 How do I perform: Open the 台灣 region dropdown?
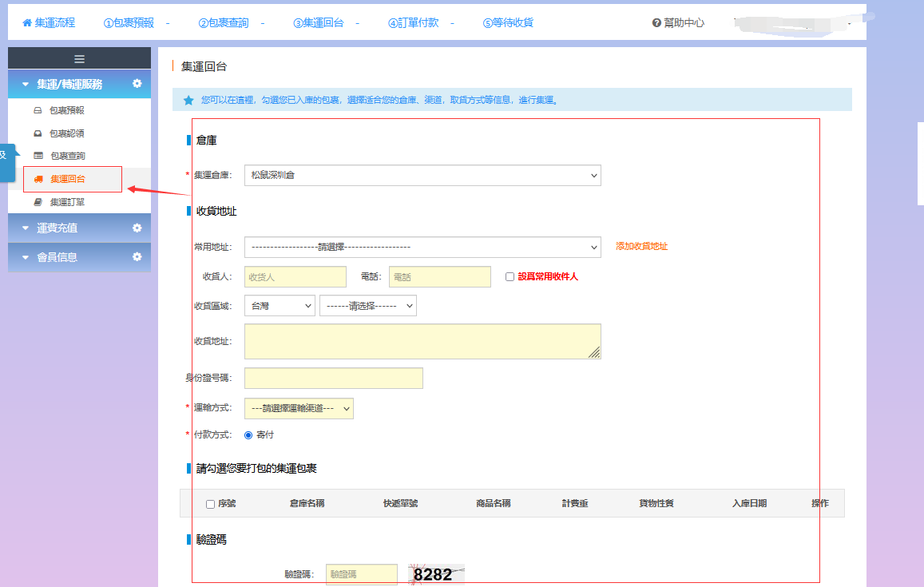(x=279, y=306)
